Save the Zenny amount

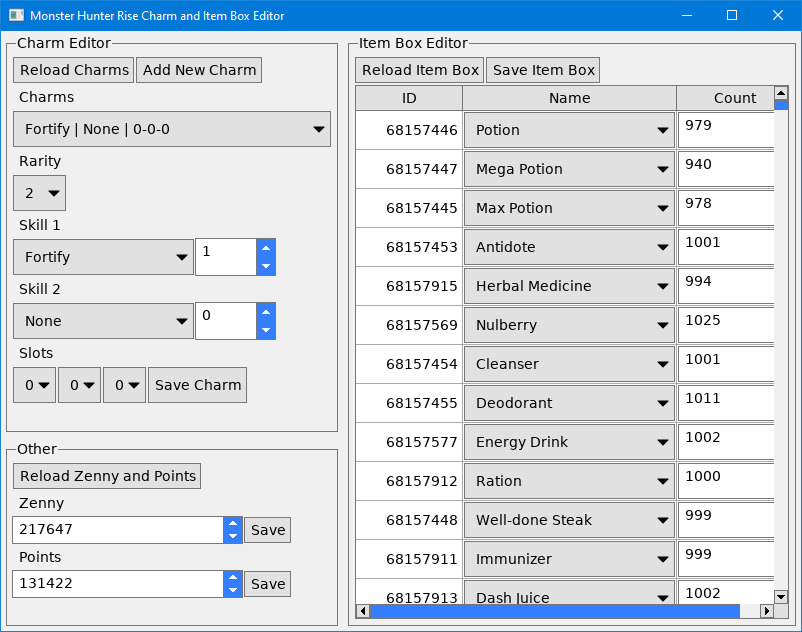coord(268,530)
